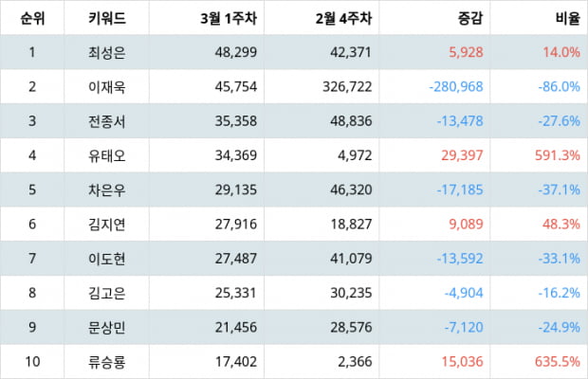Viewport: 588px width, 379px height.
Task: Click keyword 차은우 in rank 5
Action: tap(107, 189)
